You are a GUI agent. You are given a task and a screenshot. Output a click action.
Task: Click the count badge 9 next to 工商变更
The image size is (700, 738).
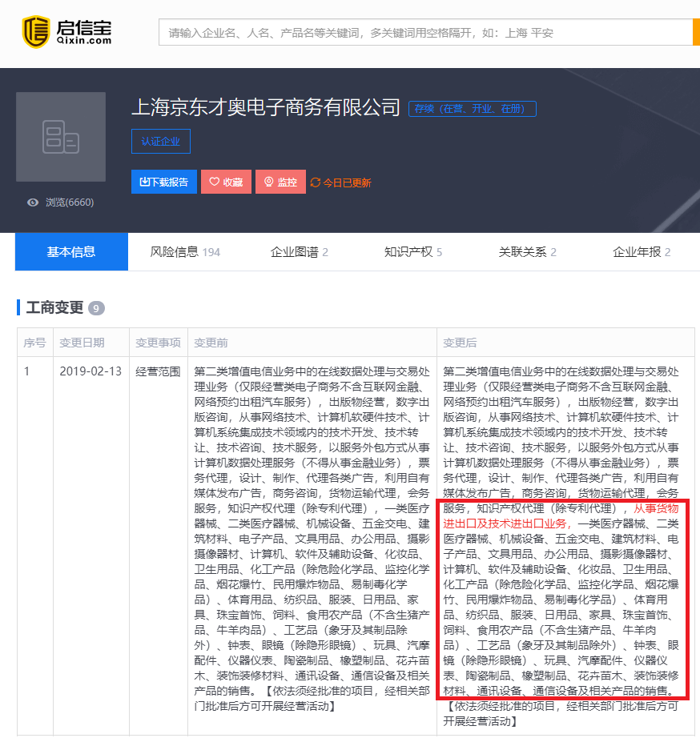[x=96, y=308]
